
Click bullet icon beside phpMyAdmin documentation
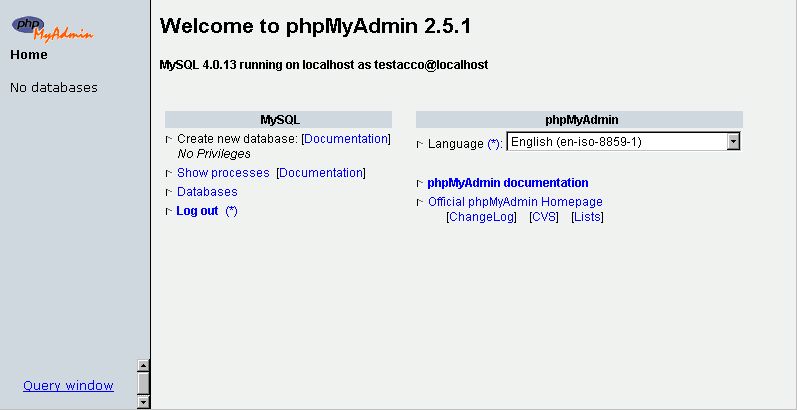click(420, 183)
